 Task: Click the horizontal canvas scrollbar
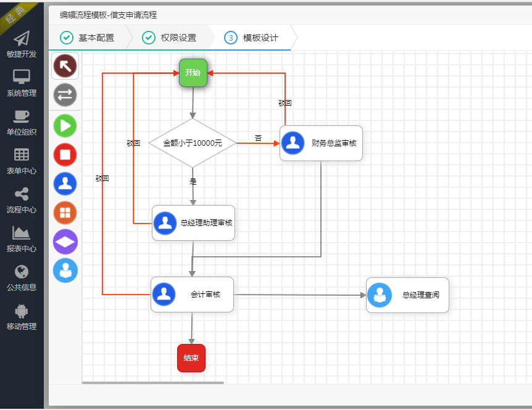tap(154, 382)
